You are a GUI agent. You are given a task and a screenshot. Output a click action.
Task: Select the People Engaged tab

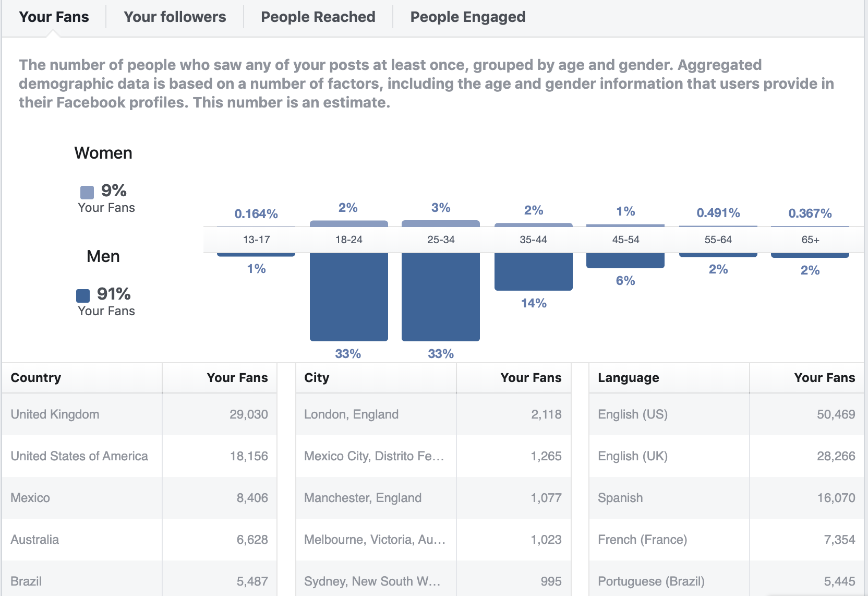pyautogui.click(x=467, y=17)
